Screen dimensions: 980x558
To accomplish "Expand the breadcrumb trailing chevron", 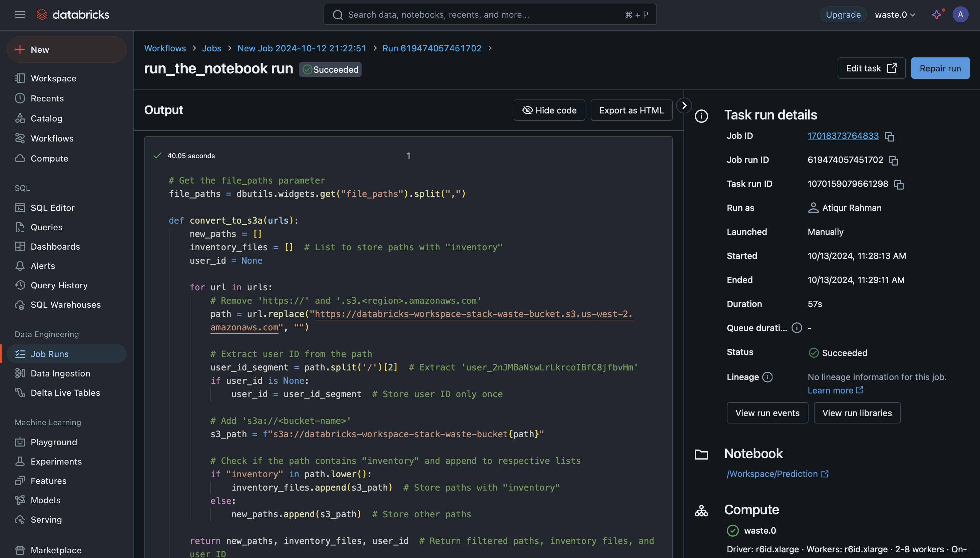I will pyautogui.click(x=490, y=48).
